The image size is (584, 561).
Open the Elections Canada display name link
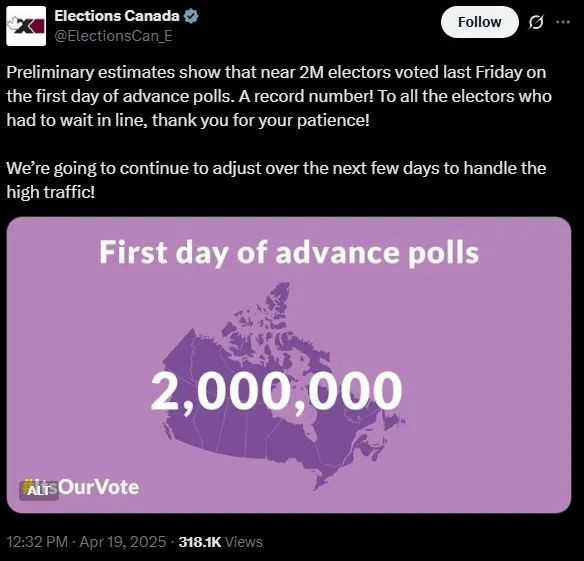[x=117, y=16]
